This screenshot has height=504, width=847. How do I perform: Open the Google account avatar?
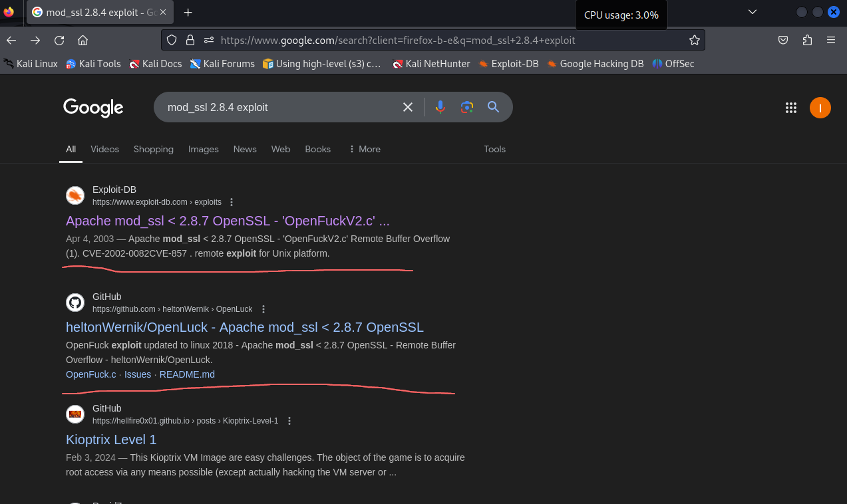(820, 108)
